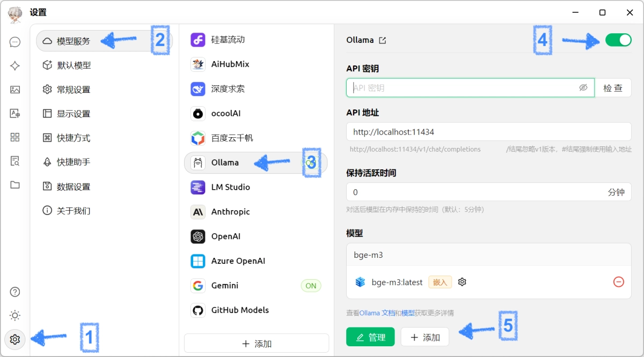644x357 pixels.
Task: Click the 添加 model button beside 管理
Action: coord(425,337)
